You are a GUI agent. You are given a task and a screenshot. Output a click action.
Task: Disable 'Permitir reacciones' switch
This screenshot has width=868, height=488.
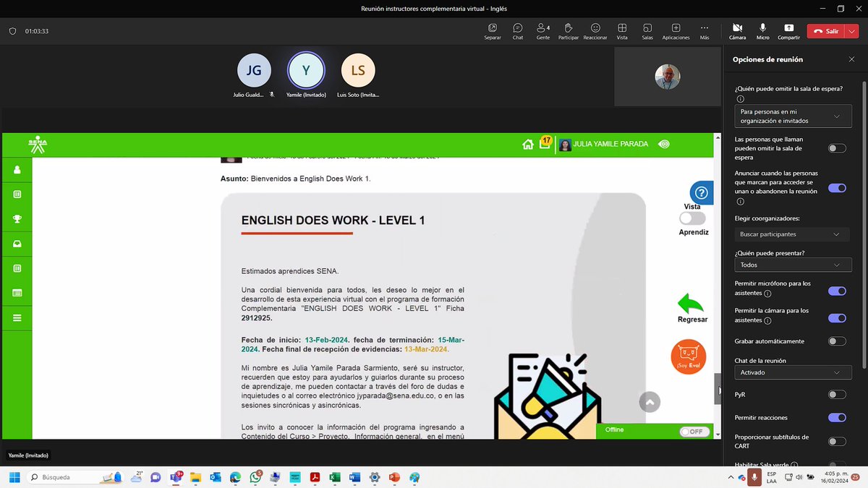[x=837, y=417]
